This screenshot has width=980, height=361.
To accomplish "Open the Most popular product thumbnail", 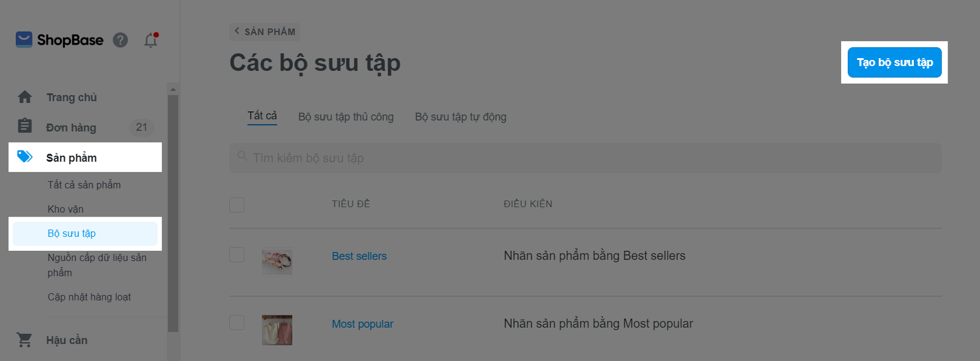I will click(277, 330).
